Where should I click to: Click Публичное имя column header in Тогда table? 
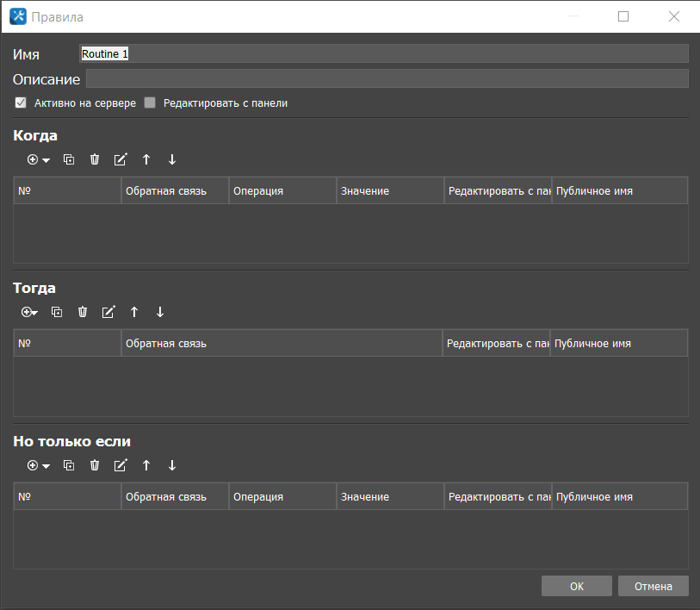pyautogui.click(x=618, y=343)
